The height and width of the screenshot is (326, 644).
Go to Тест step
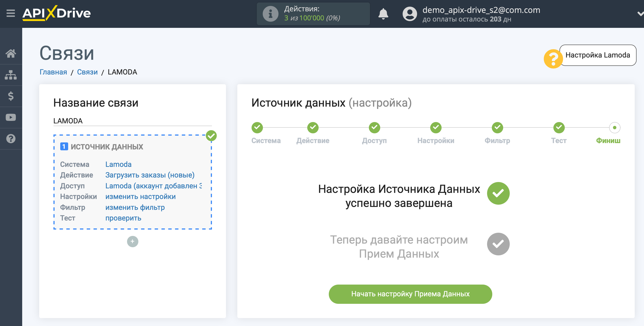pyautogui.click(x=559, y=128)
